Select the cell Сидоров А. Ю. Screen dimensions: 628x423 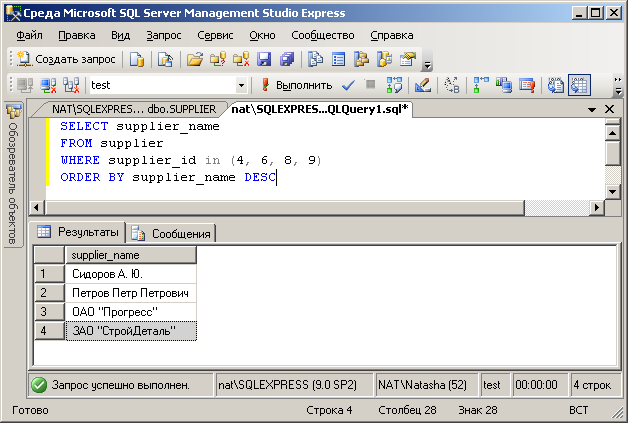(131, 274)
